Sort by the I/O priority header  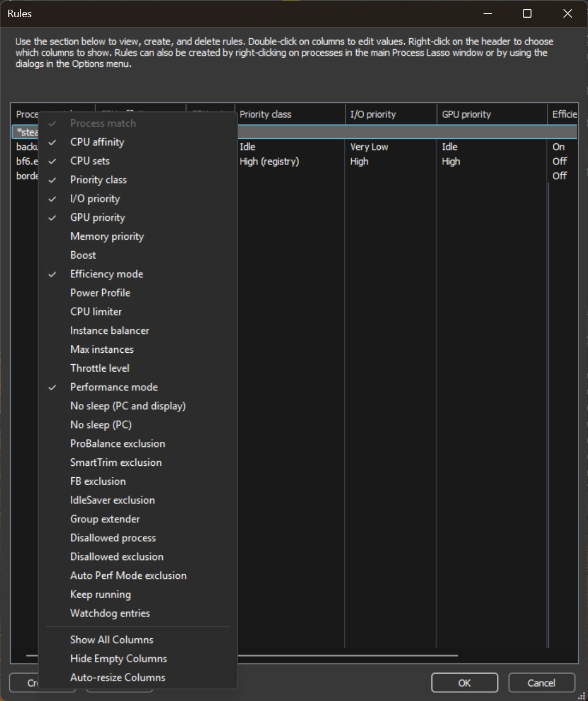[x=390, y=114]
